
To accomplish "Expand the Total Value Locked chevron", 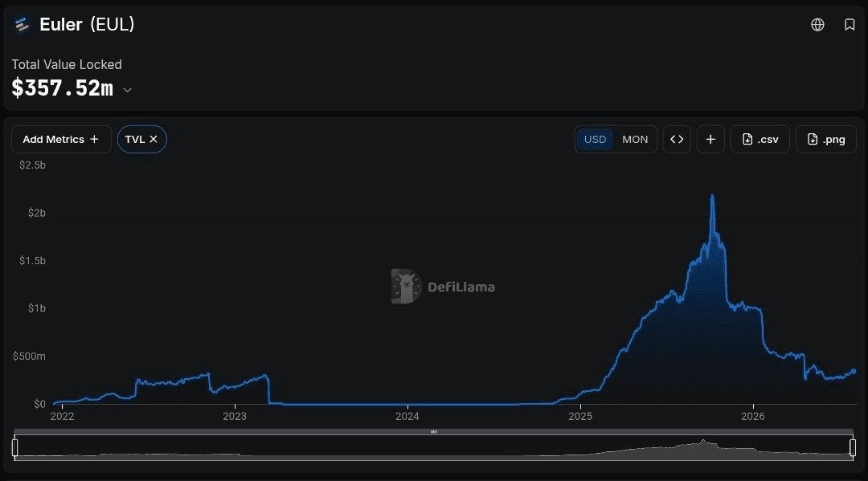I will coord(127,90).
